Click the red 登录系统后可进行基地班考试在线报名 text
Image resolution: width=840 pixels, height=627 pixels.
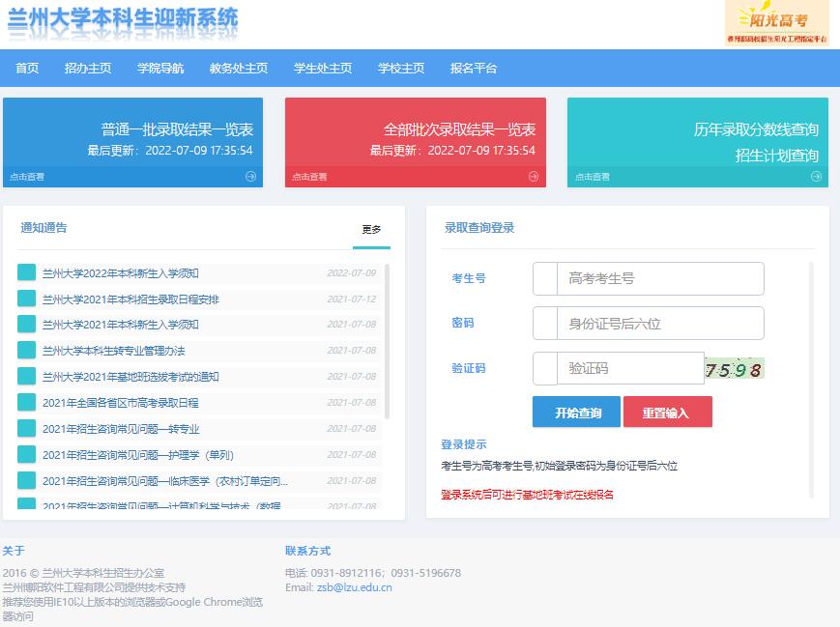click(527, 495)
